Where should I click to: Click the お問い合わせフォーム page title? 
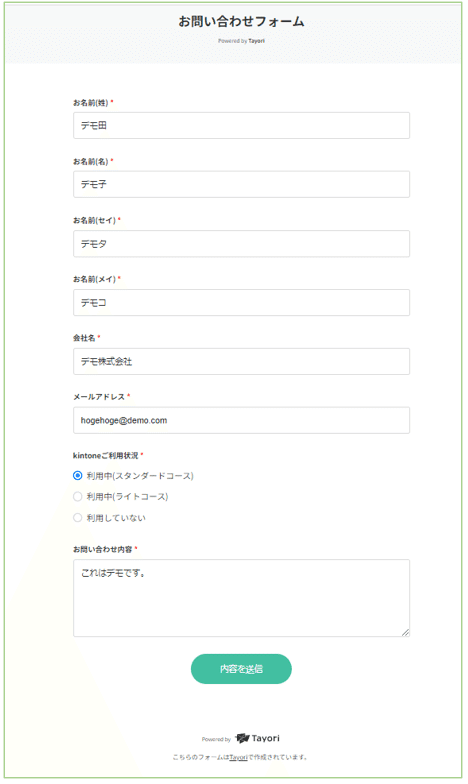pyautogui.click(x=242, y=22)
